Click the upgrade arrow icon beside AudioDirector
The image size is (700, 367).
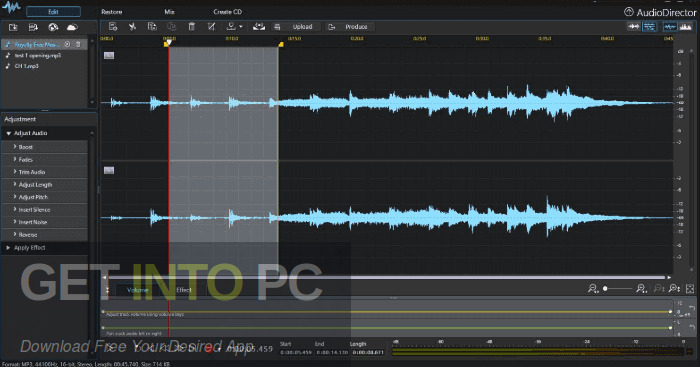point(629,12)
